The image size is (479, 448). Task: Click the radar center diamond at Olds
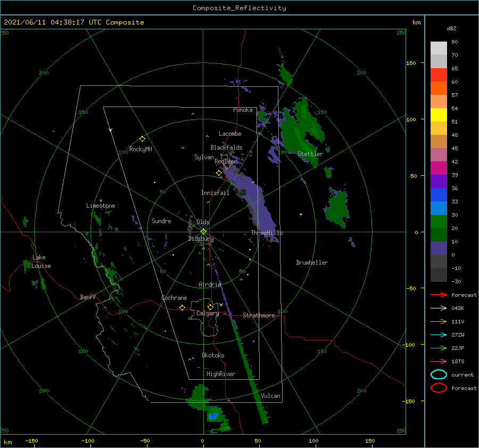coord(203,232)
